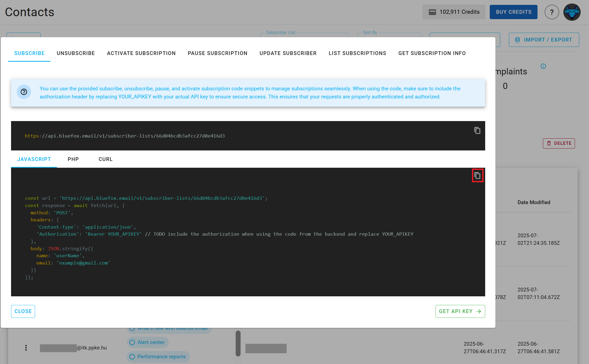Copy the subscriber-lists endpoint URL

coord(477,131)
